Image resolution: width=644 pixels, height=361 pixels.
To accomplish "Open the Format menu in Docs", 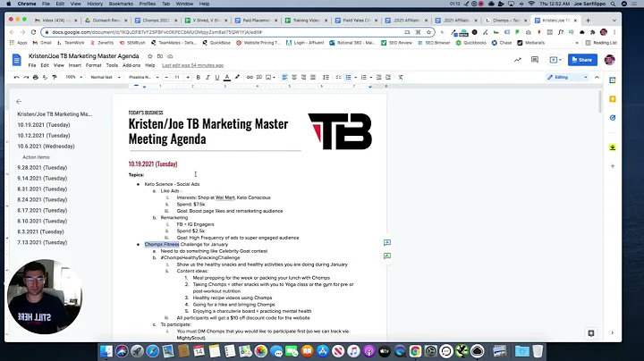I will 93,65.
